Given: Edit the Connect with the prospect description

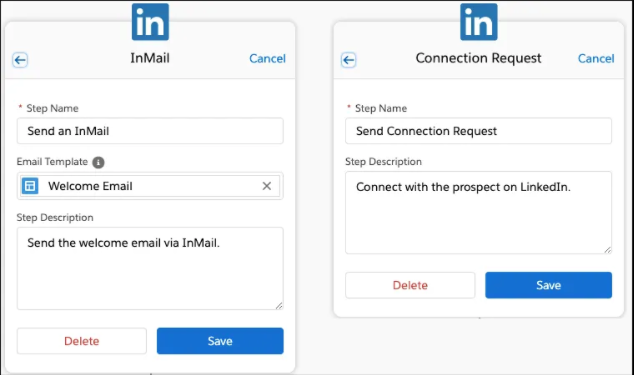Looking at the screenshot, I should (478, 213).
